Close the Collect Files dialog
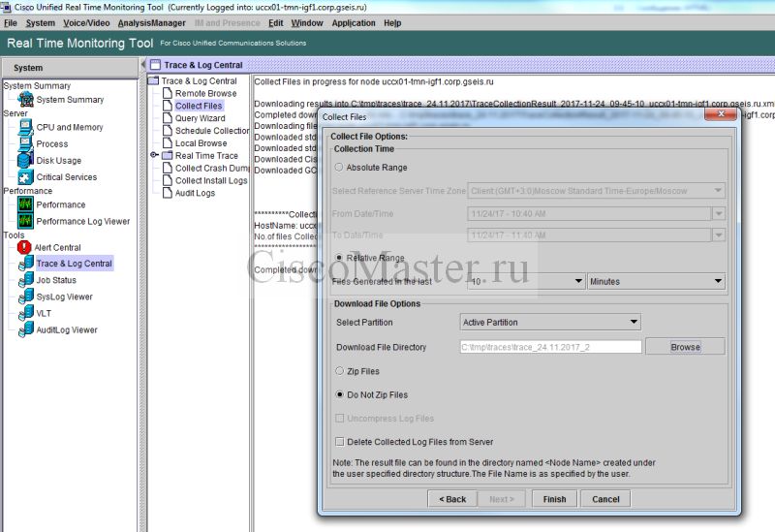Image resolution: width=775 pixels, height=532 pixels. 721,113
